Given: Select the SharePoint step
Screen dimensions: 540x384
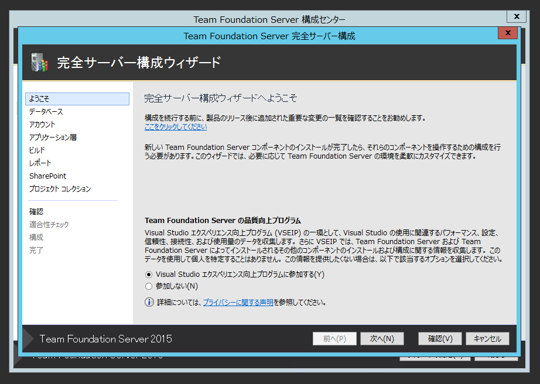Looking at the screenshot, I should coord(48,176).
